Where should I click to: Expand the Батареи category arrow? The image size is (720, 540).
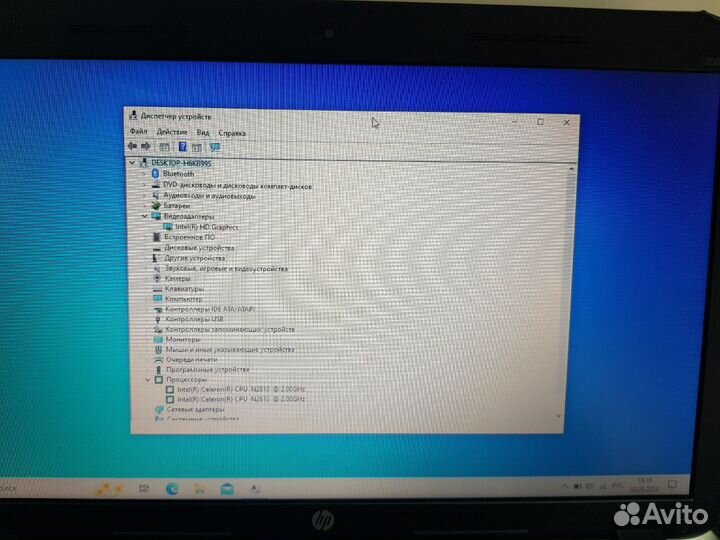[145, 206]
